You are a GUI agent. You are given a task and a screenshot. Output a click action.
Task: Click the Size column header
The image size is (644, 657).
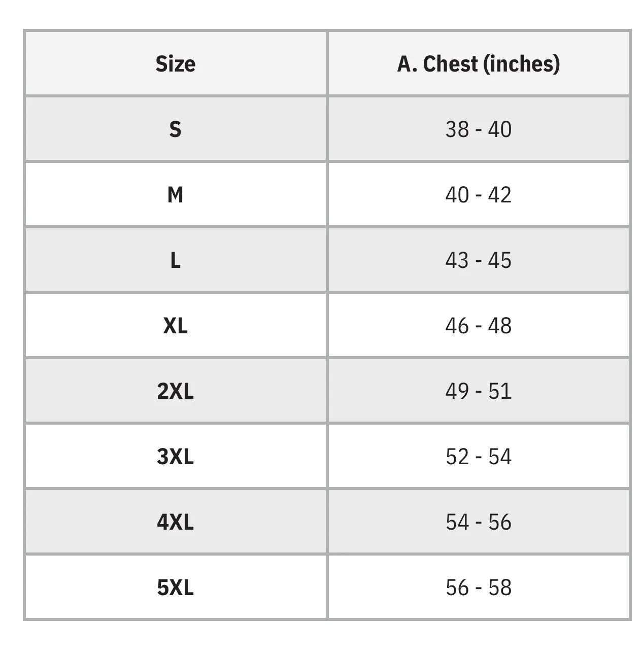point(175,63)
